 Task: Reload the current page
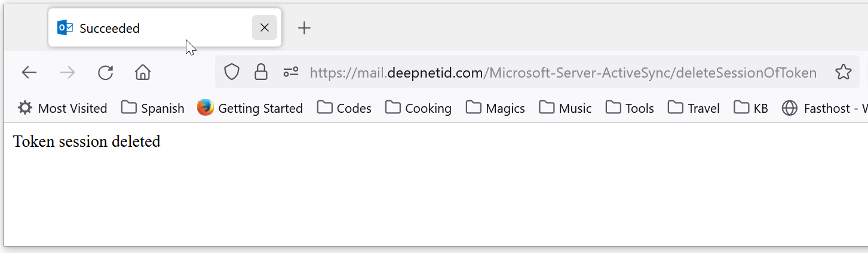click(x=106, y=73)
